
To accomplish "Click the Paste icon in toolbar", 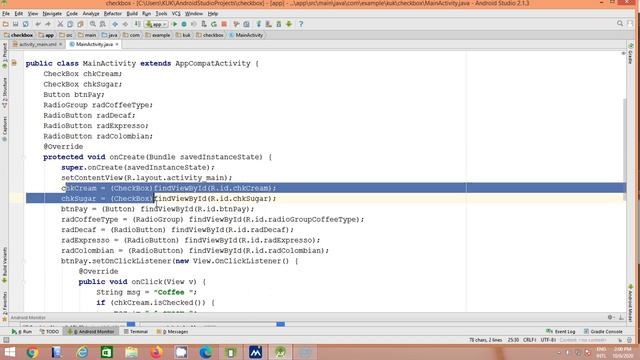I will pyautogui.click(x=80, y=24).
